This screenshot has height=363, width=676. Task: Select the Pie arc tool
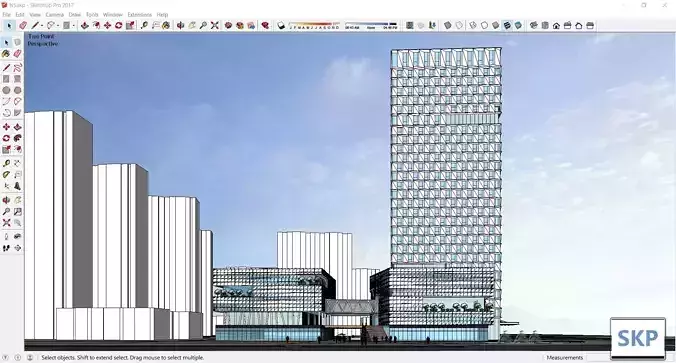coord(17,113)
